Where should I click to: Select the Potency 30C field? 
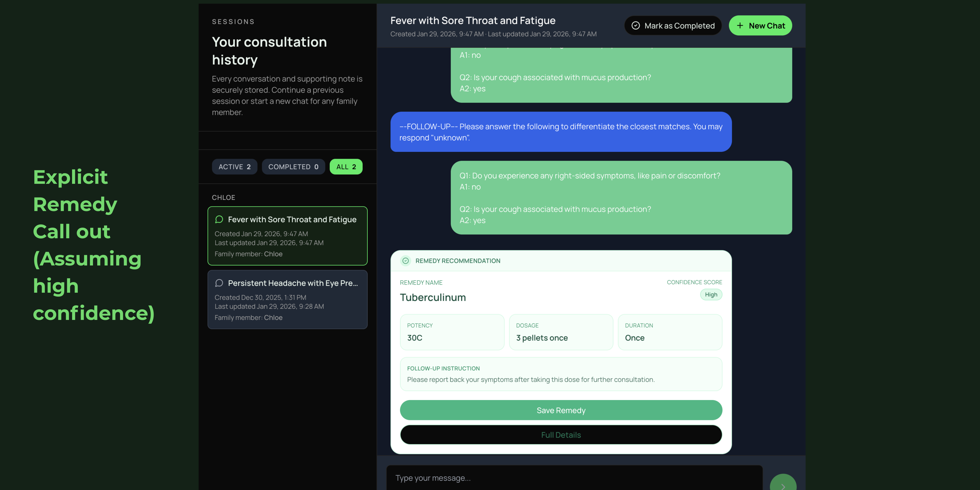452,332
